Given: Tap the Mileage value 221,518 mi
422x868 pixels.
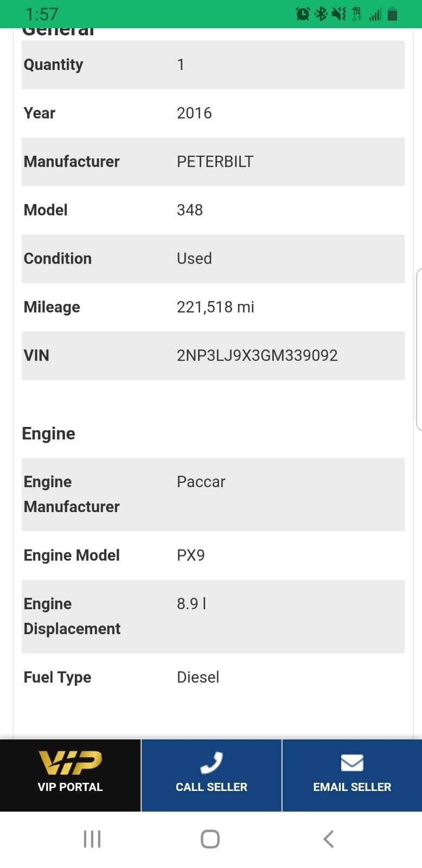Looking at the screenshot, I should [215, 307].
